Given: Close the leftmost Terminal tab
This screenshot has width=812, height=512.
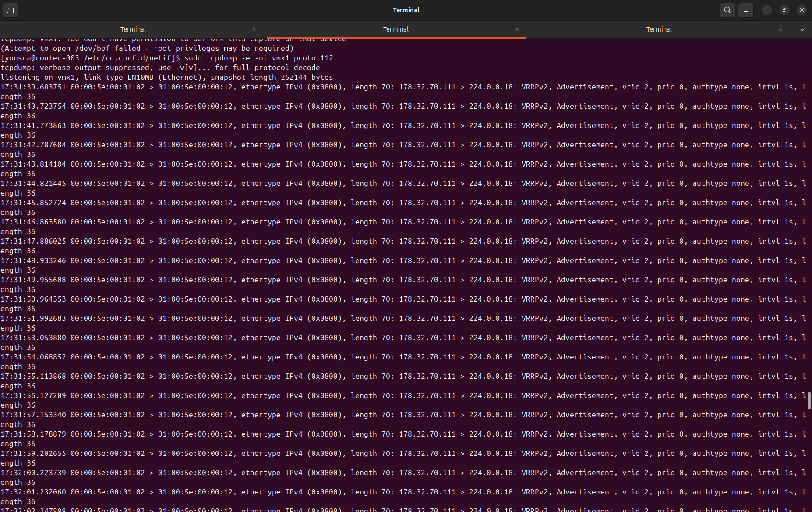Looking at the screenshot, I should click(x=254, y=29).
